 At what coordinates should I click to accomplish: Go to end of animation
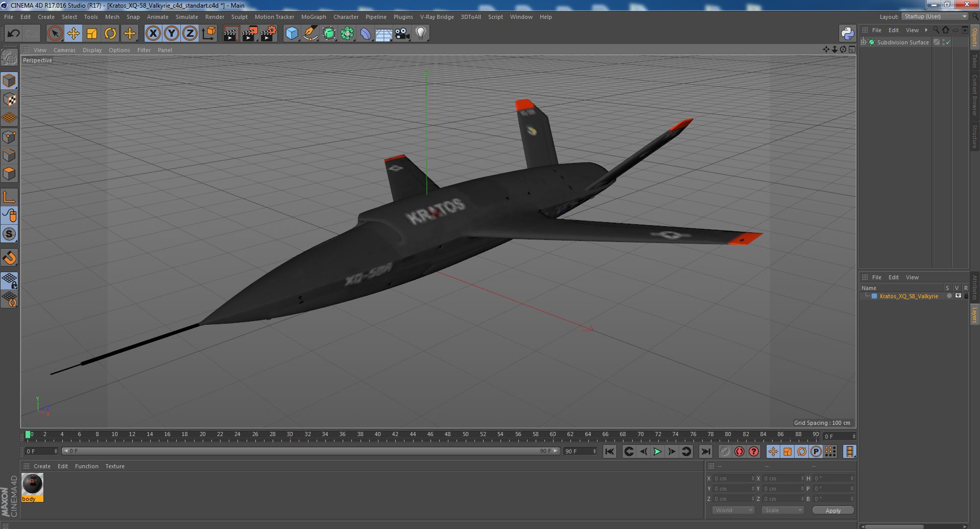click(705, 451)
